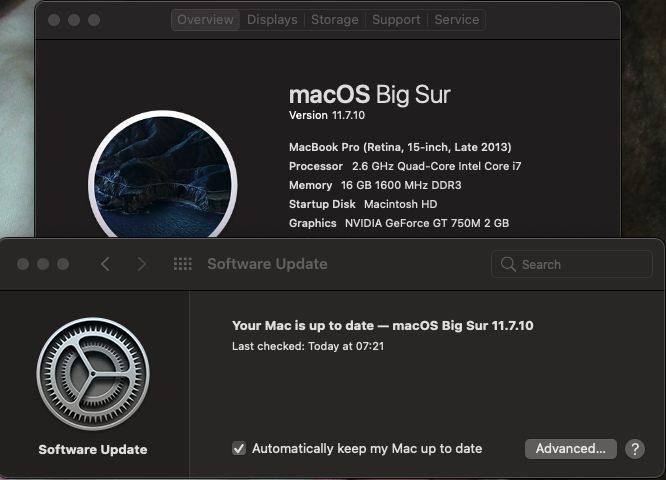This screenshot has width=666, height=480.
Task: Click the Show All grid icon
Action: 183,264
